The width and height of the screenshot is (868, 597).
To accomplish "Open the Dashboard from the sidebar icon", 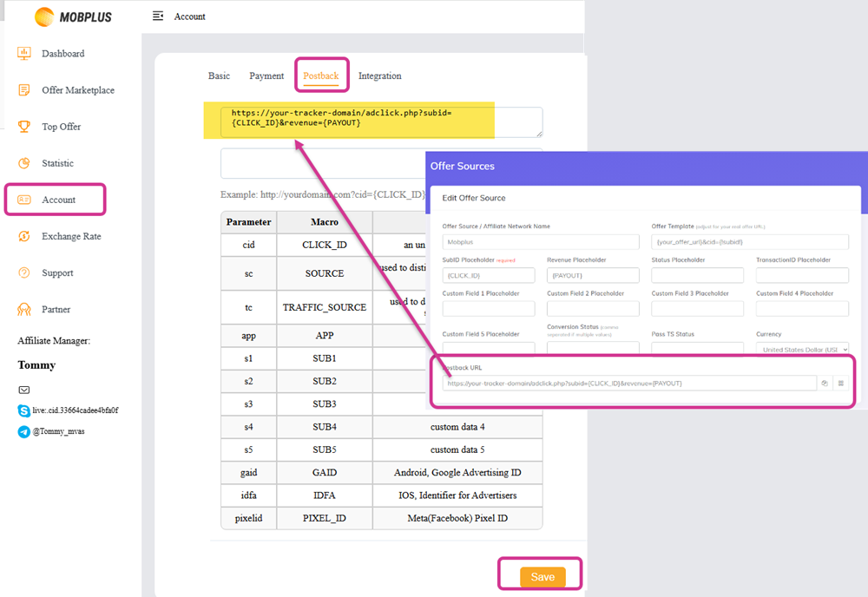I will [x=25, y=53].
